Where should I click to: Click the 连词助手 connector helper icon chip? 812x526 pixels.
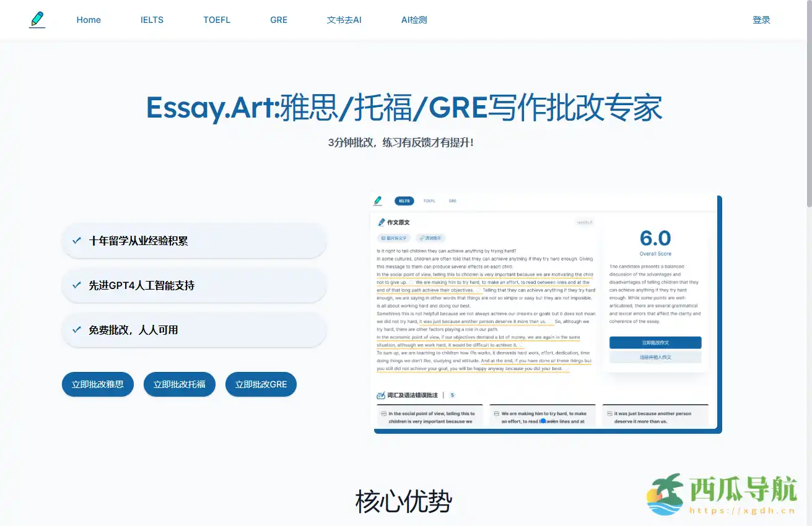423,238
